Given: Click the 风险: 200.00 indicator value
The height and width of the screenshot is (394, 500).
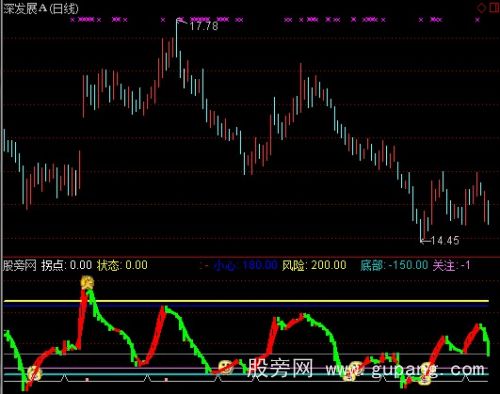Looking at the screenshot, I should point(314,265).
